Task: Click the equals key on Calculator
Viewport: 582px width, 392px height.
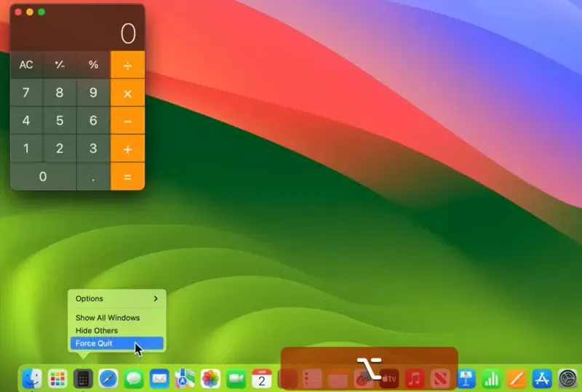Action: coord(128,177)
